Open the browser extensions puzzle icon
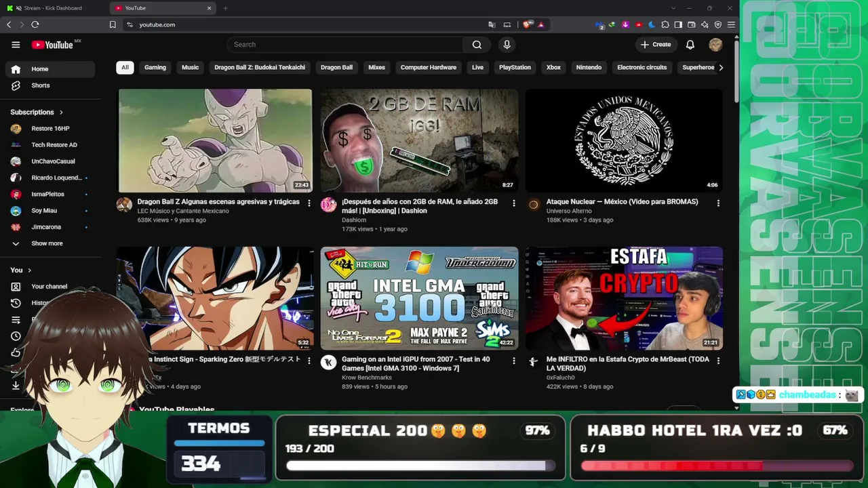This screenshot has height=488, width=868. click(x=665, y=24)
